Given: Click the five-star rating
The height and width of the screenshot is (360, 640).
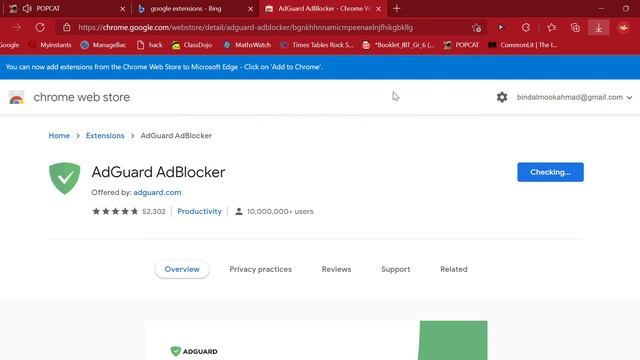Looking at the screenshot, I should click(x=115, y=211).
